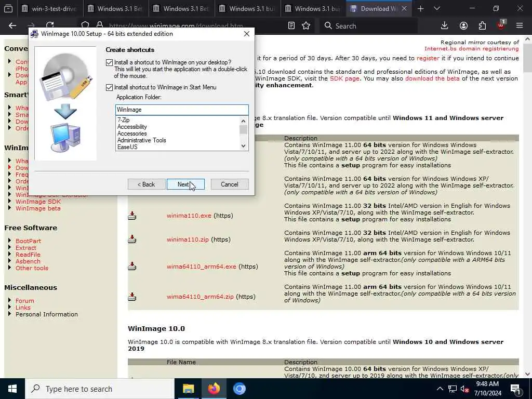The width and height of the screenshot is (532, 399).
Task: Switch to the third tab, Windows 3.1 Be
Action: pos(181,8)
